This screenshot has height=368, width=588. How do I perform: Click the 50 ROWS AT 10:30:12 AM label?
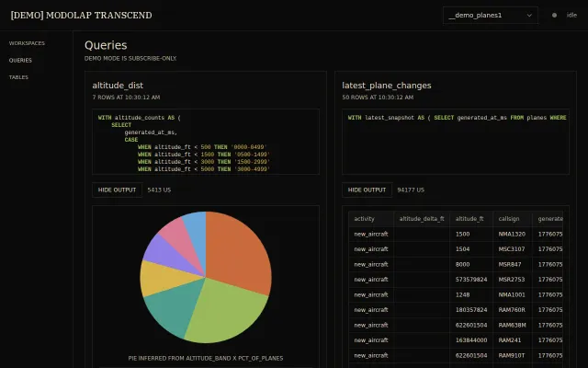(x=378, y=98)
